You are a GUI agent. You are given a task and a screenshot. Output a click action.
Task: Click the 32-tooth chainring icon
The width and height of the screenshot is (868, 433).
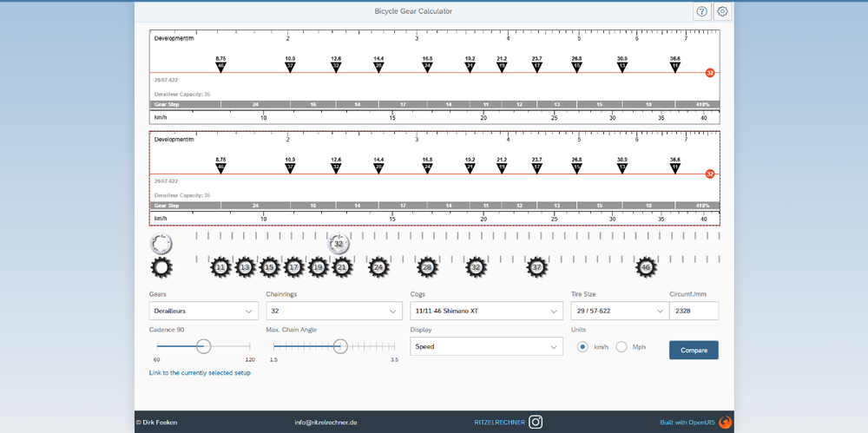click(339, 245)
